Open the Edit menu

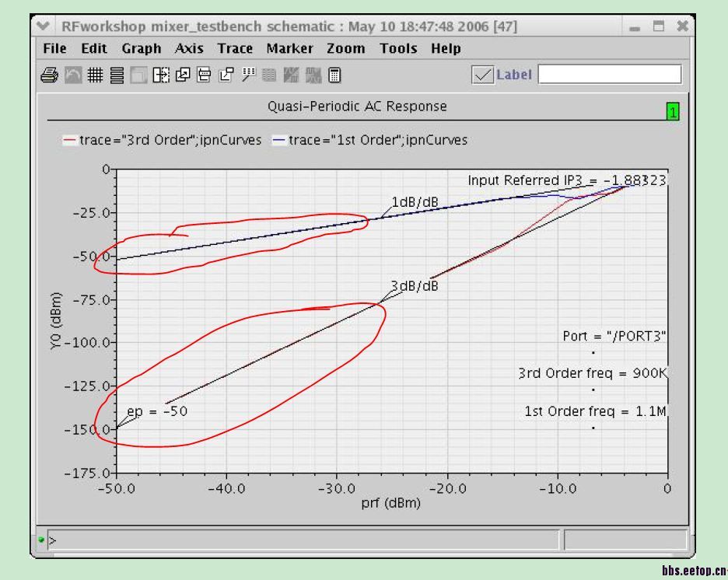pyautogui.click(x=94, y=48)
